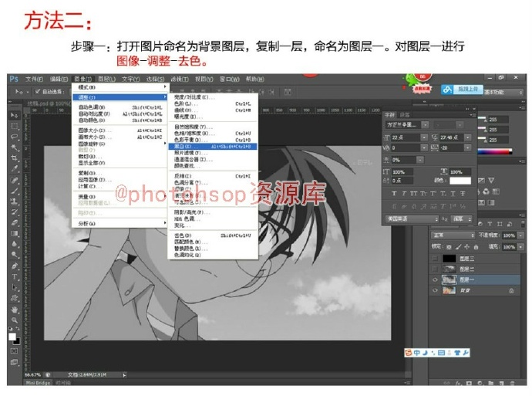
Task: Click the white text color swatch
Action: tap(460, 181)
